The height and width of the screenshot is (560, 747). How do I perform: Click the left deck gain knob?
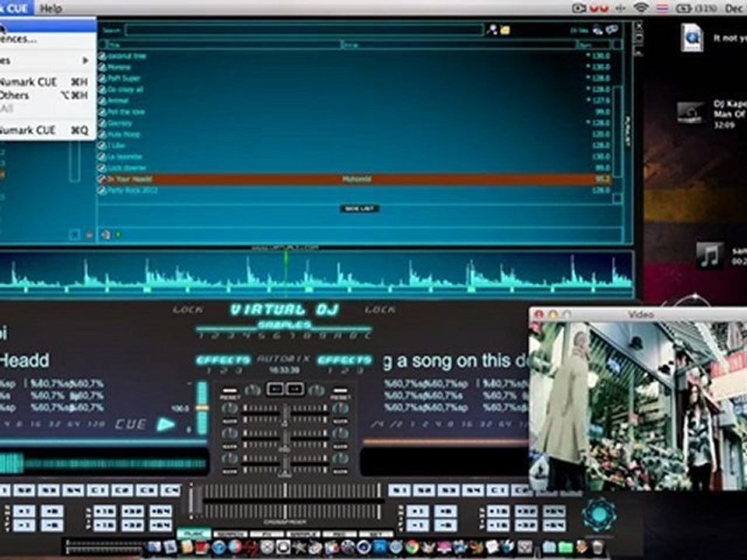point(252,390)
